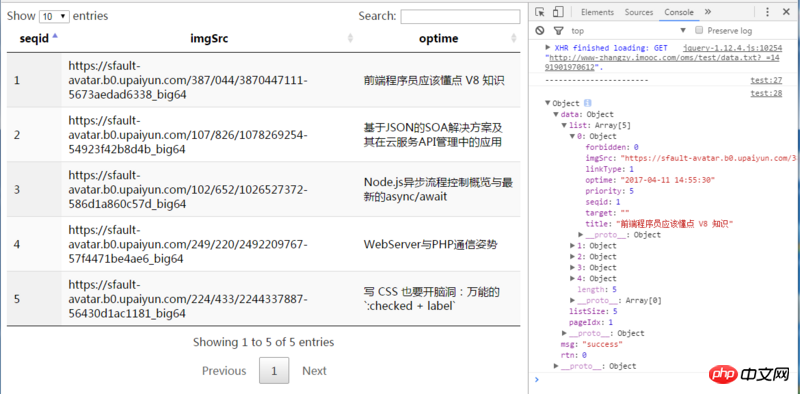Click the seqid cell with value 4

click(34, 244)
